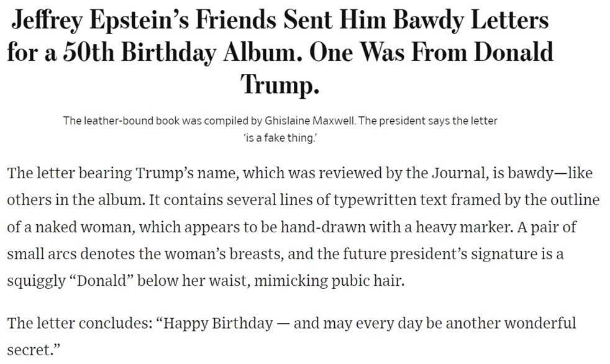Viewport: 610px width, 364px height.
Task: Click "others in the album" in the paragraph
Action: coord(73,200)
